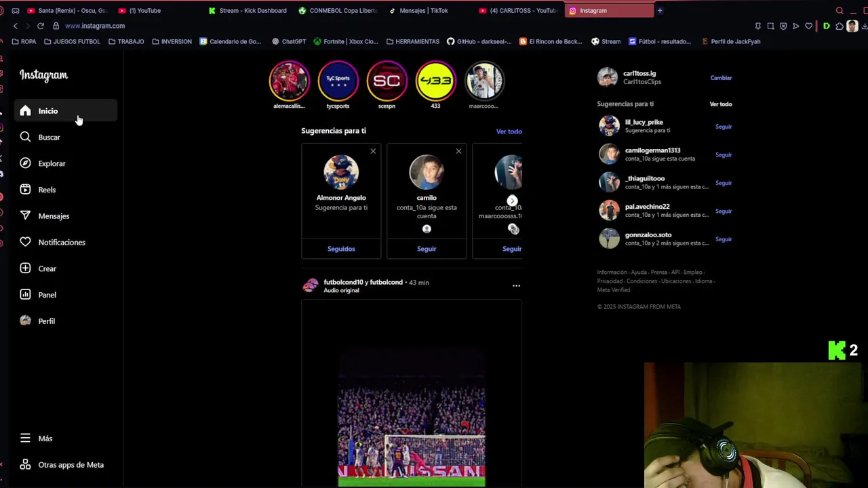Switch to CARLITOSS YouTube tab
This screenshot has height=488, width=868.
pos(517,11)
